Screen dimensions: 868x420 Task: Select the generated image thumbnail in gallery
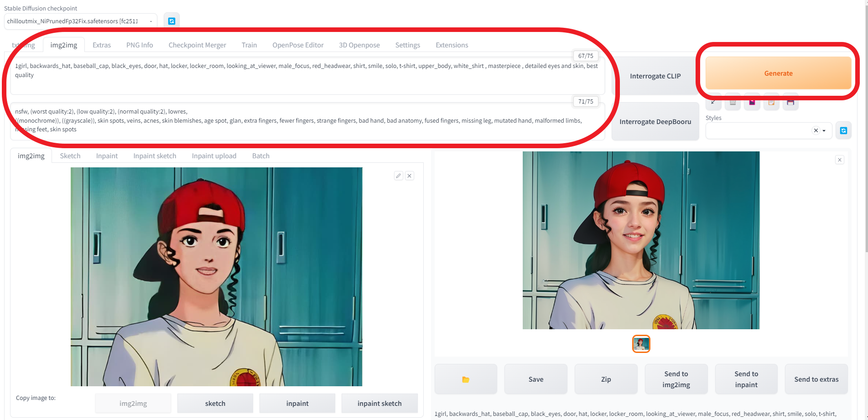[641, 344]
